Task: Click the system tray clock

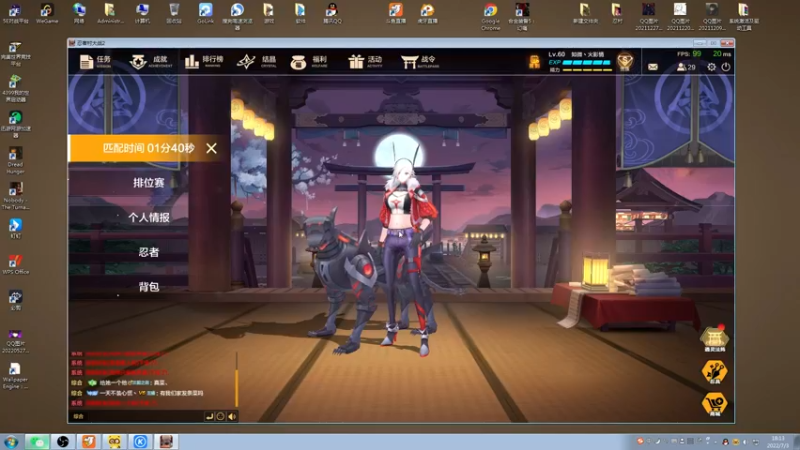Action: 779,442
